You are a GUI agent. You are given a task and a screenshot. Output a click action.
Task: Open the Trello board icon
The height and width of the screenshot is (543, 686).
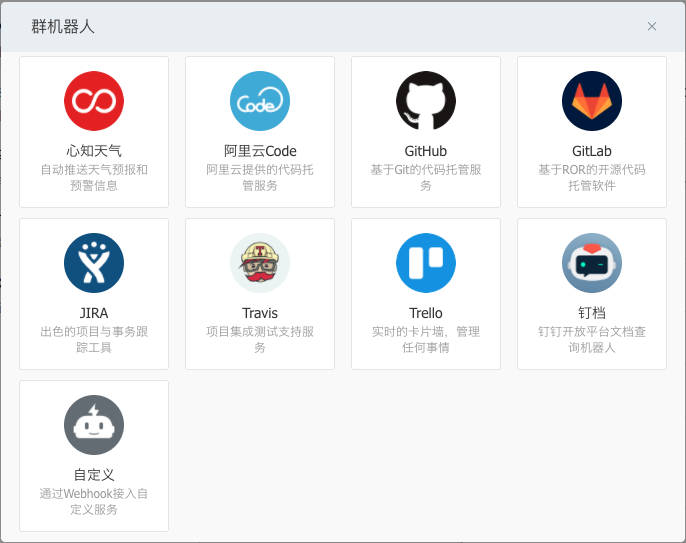click(426, 263)
